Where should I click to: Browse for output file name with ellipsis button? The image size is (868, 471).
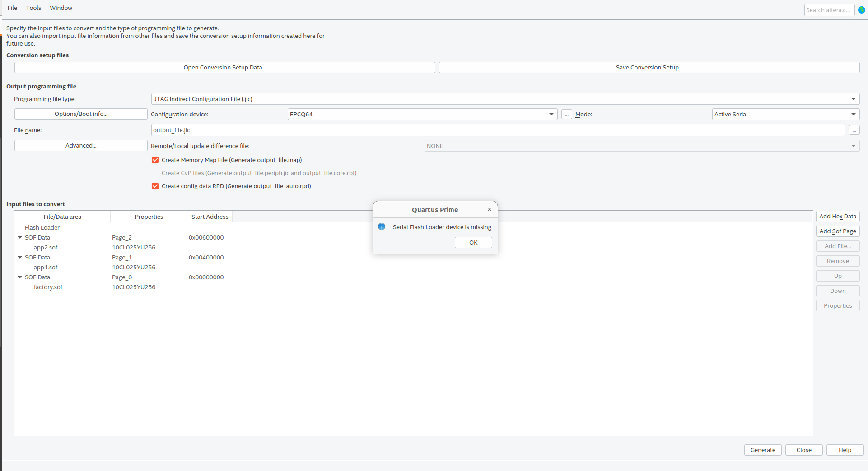[x=854, y=130]
